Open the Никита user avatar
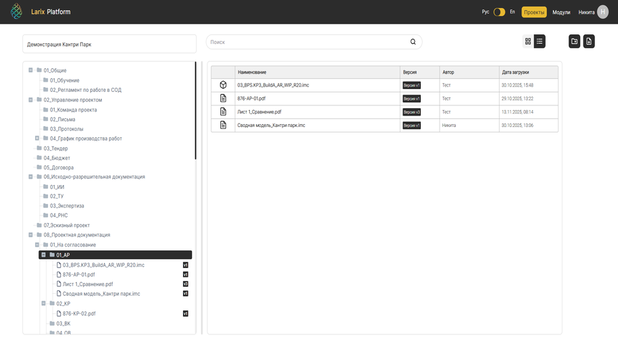This screenshot has height=364, width=618. 602,12
